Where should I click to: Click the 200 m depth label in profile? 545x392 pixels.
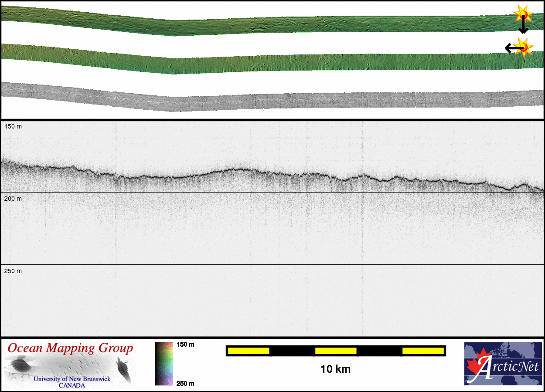click(13, 199)
